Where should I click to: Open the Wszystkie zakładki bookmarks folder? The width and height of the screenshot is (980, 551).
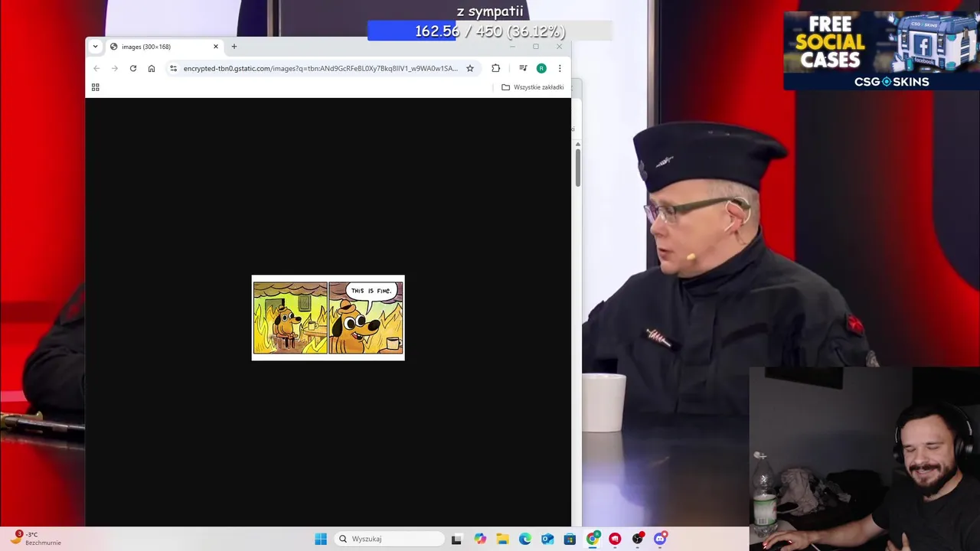point(533,87)
